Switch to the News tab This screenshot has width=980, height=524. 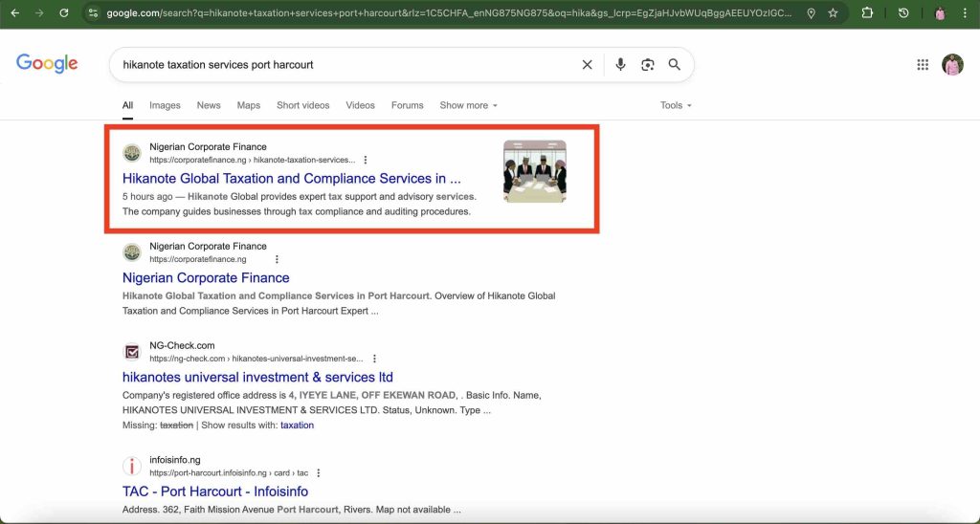coord(209,105)
